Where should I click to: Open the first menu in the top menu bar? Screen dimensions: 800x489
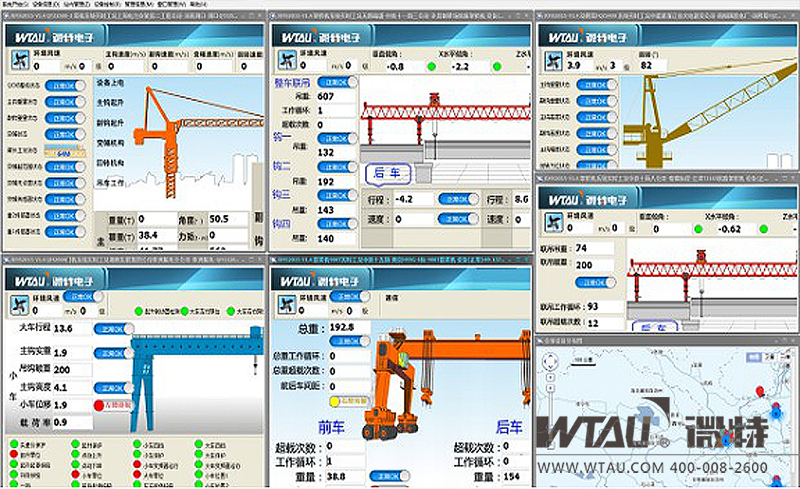[x=16, y=4]
